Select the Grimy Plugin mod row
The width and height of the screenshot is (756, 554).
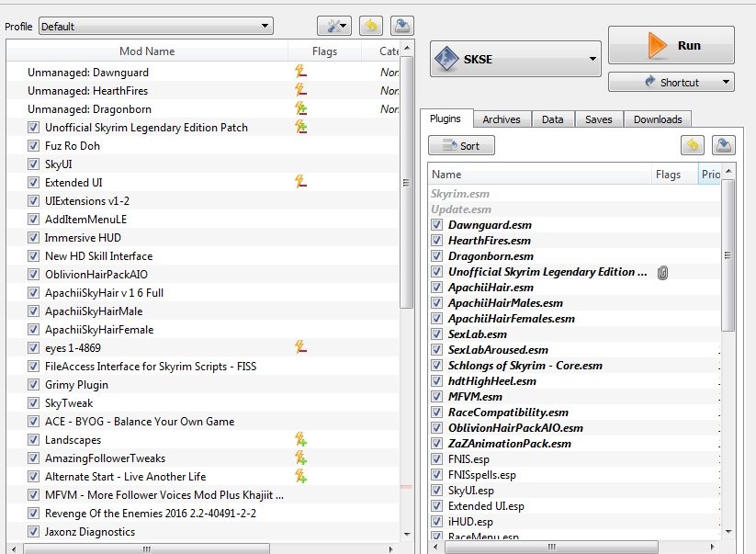(x=203, y=384)
